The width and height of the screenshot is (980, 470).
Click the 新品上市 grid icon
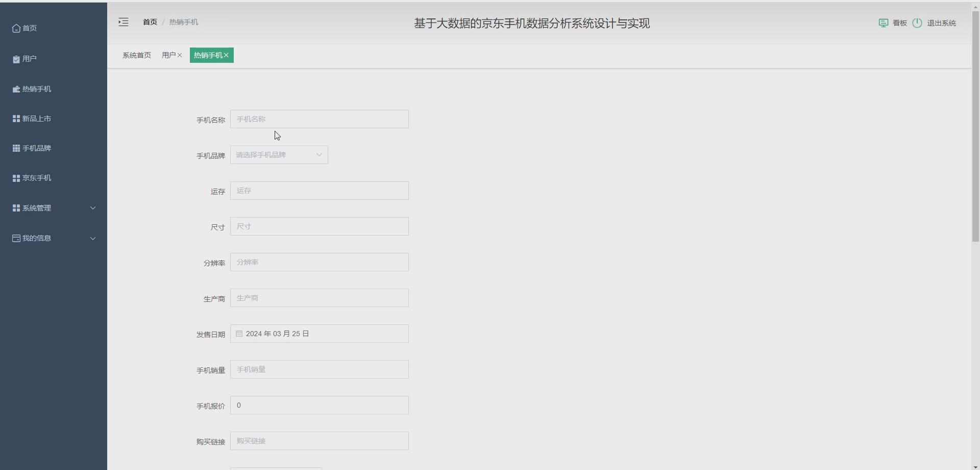[x=16, y=119]
